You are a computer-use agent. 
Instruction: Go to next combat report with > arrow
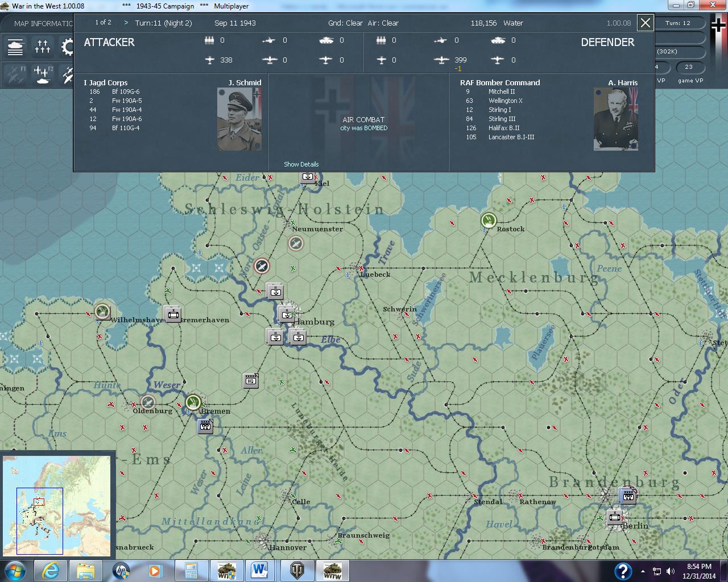coord(126,23)
